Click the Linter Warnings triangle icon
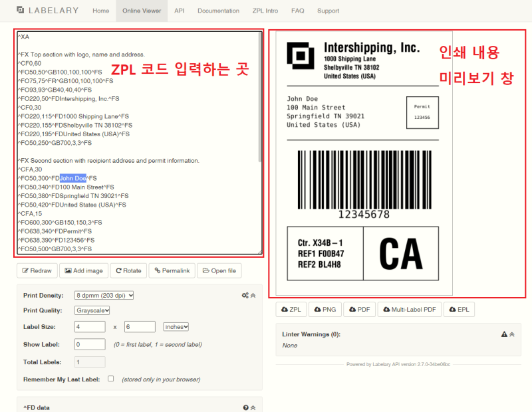This screenshot has width=532, height=412. pyautogui.click(x=504, y=334)
